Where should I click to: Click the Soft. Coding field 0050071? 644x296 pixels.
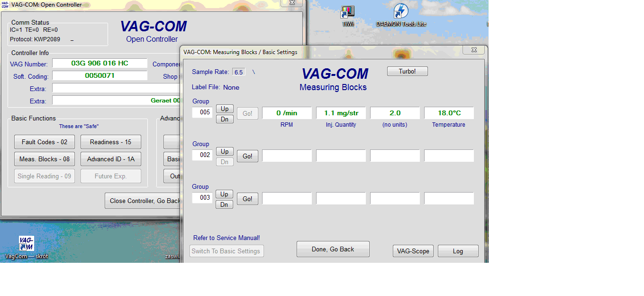100,75
